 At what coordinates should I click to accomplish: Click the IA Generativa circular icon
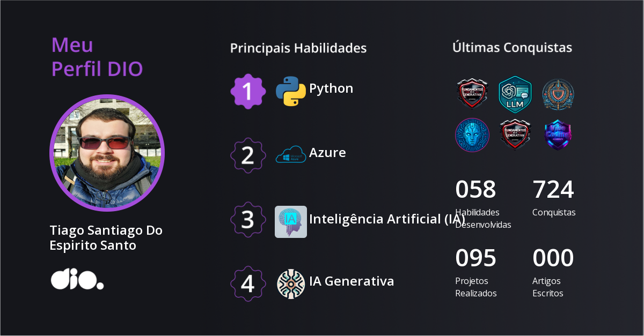coord(290,284)
